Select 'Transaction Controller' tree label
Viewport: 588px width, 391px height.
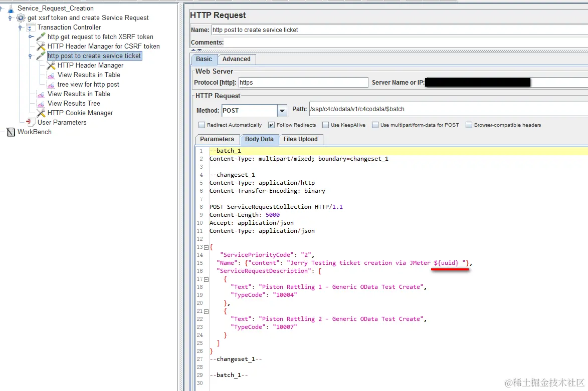coord(69,28)
